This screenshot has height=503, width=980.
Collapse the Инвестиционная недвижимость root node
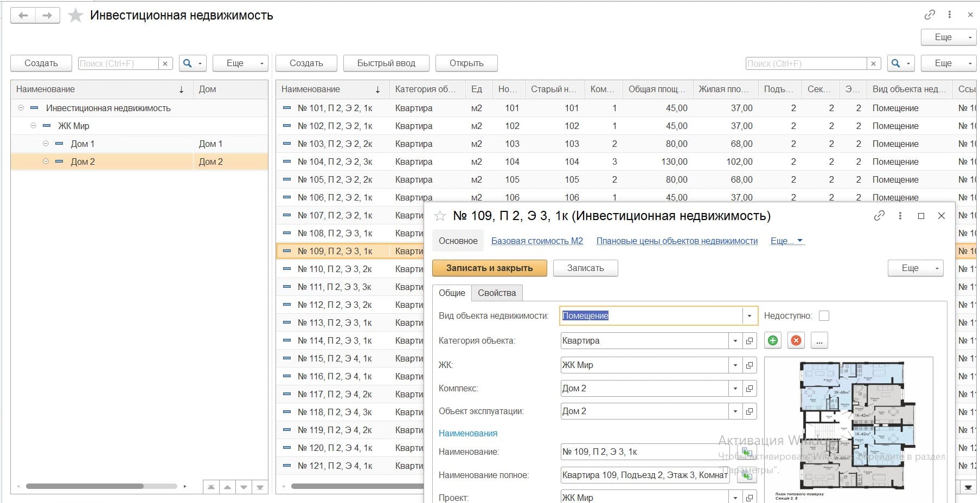point(21,108)
